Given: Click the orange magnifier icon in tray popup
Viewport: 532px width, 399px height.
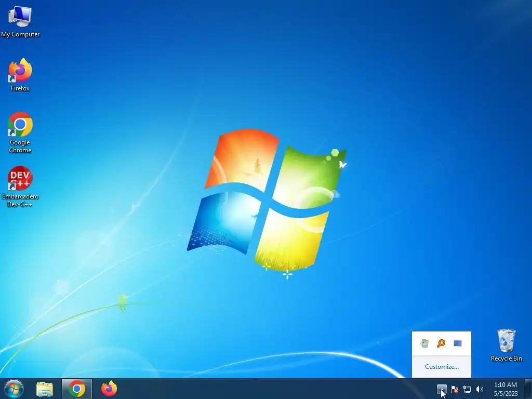Looking at the screenshot, I should pos(441,343).
